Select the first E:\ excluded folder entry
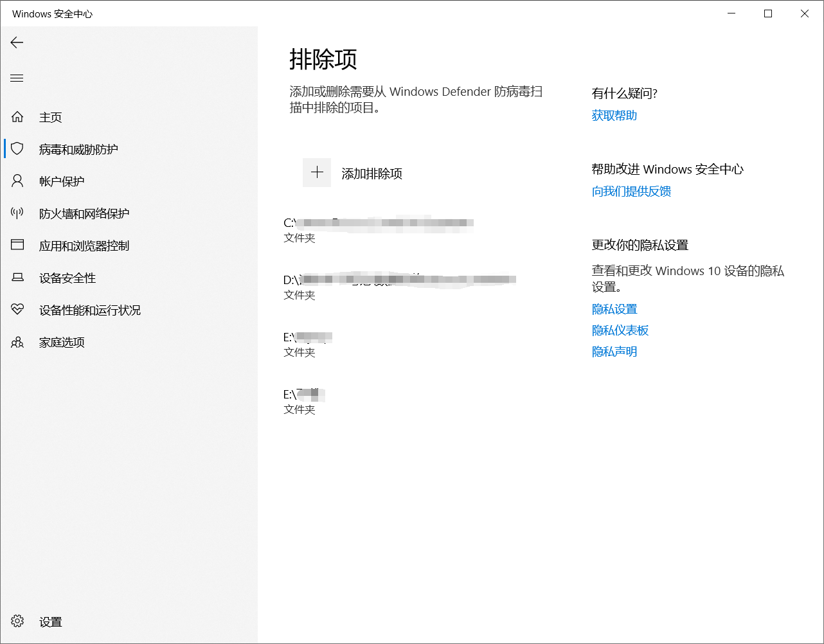Image resolution: width=824 pixels, height=644 pixels. click(x=308, y=344)
